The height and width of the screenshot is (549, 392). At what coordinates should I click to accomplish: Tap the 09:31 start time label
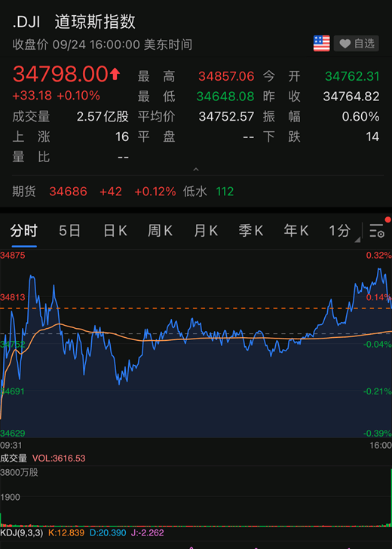click(11, 446)
